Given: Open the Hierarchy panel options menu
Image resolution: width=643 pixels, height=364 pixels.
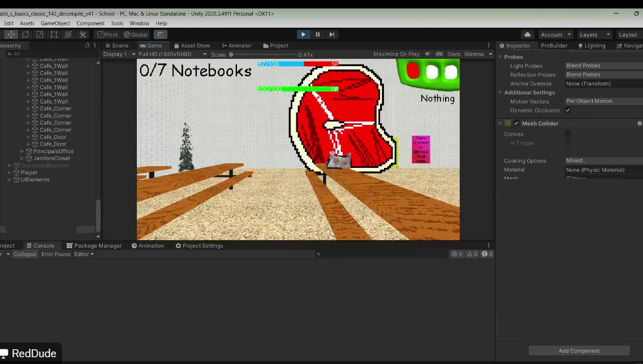Looking at the screenshot, I should (95, 45).
